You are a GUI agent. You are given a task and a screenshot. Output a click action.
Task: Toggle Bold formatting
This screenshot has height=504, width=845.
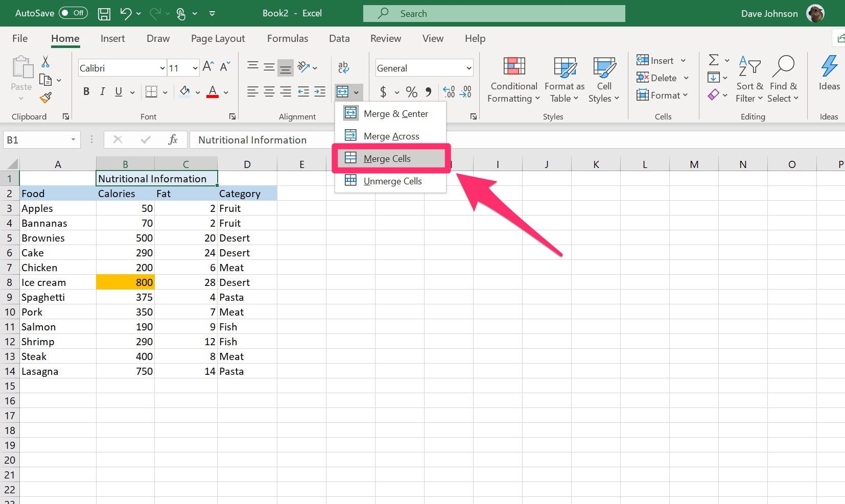click(86, 92)
